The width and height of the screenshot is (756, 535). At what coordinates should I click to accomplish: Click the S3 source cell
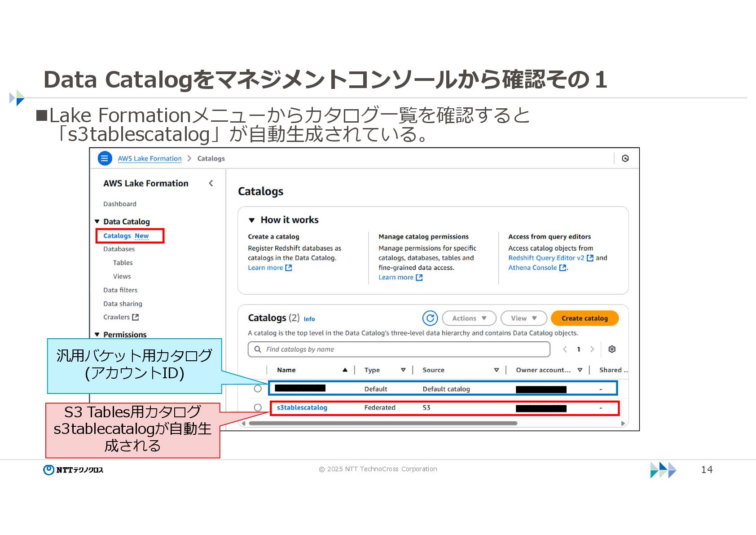[x=426, y=407]
